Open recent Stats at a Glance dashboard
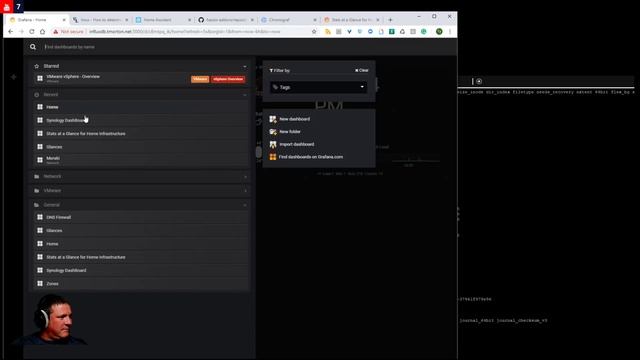640x360 pixels. point(141,133)
